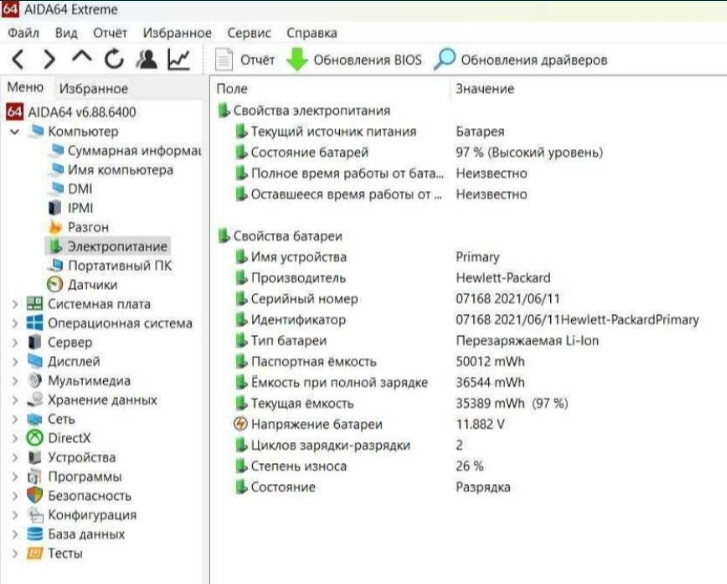Click the Обновления драйверов button label
This screenshot has height=584, width=727.
[534, 60]
